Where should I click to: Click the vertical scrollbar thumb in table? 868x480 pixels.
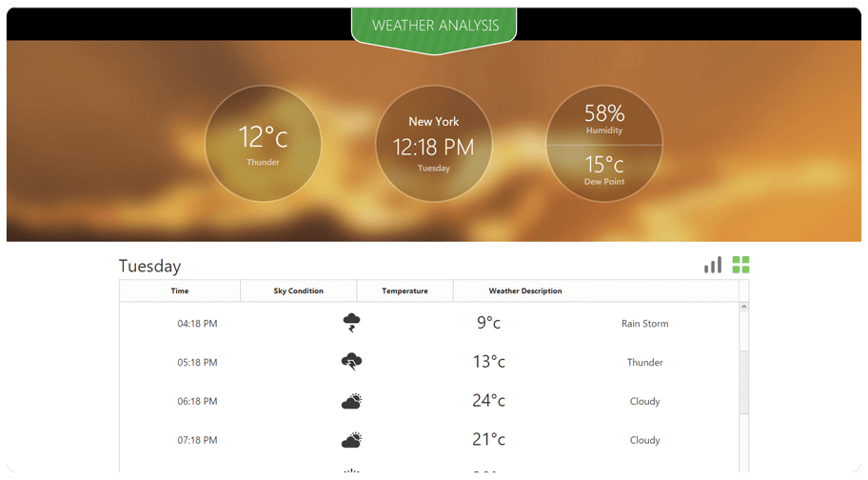pos(744,381)
